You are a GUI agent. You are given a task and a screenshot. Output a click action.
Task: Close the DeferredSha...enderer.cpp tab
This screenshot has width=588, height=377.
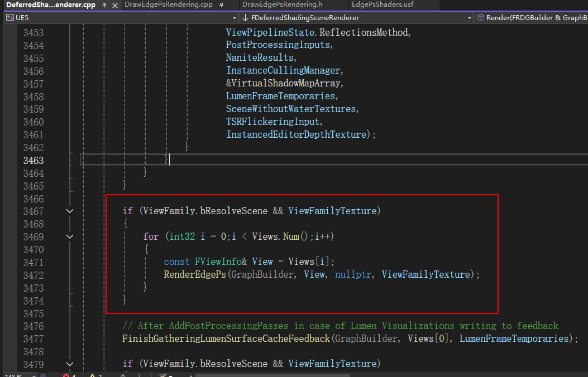point(114,5)
